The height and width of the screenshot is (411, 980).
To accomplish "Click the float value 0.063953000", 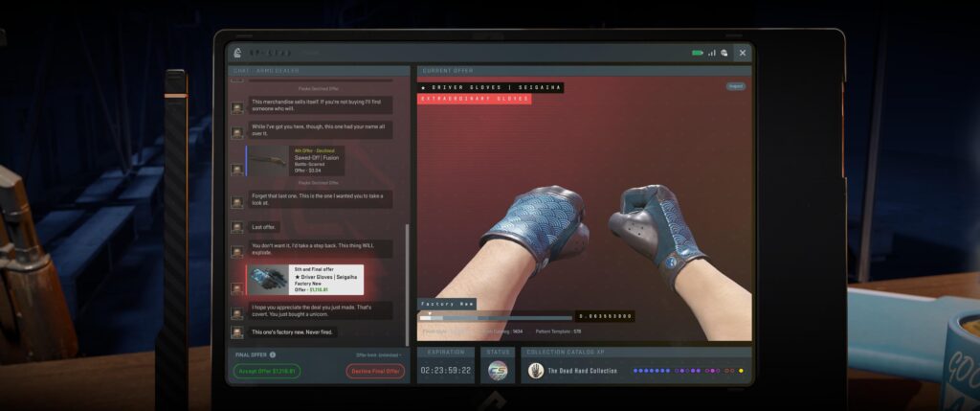I will 605,316.
